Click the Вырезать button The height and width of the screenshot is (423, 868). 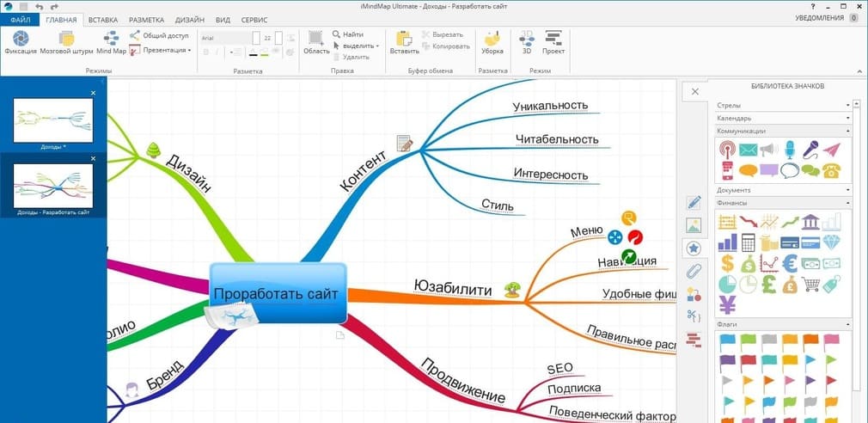pyautogui.click(x=442, y=34)
